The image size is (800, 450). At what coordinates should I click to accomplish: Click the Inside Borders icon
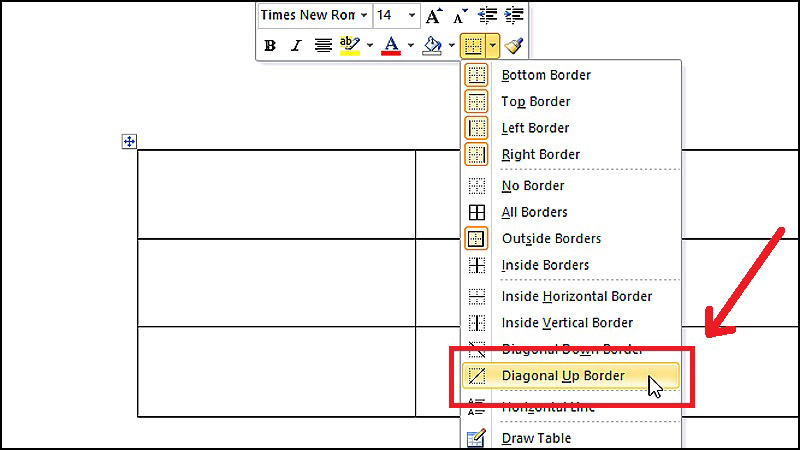pos(477,265)
